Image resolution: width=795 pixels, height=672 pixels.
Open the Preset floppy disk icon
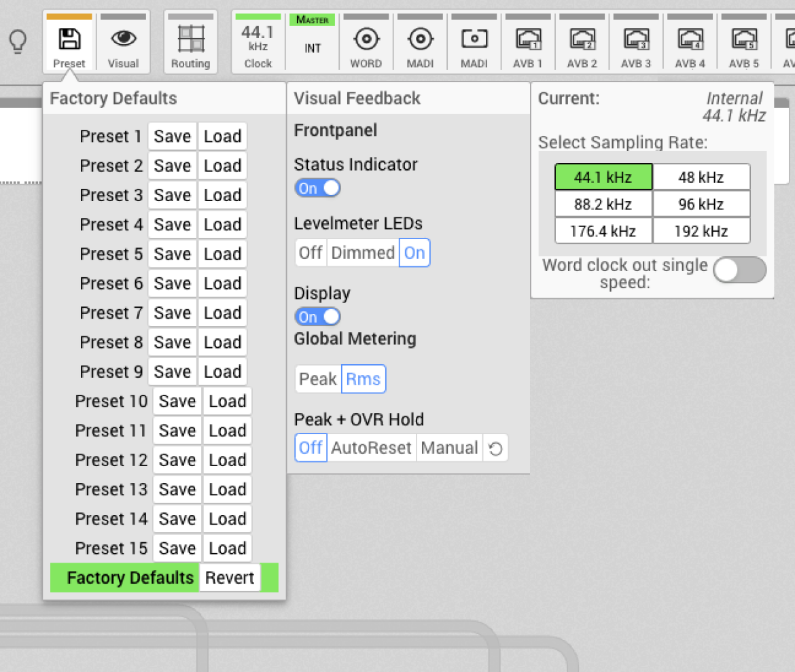click(69, 39)
